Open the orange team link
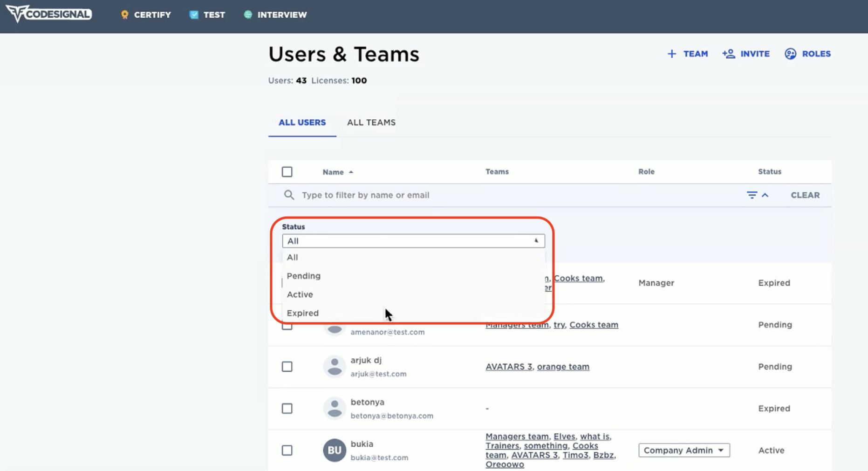The width and height of the screenshot is (868, 471). point(563,367)
